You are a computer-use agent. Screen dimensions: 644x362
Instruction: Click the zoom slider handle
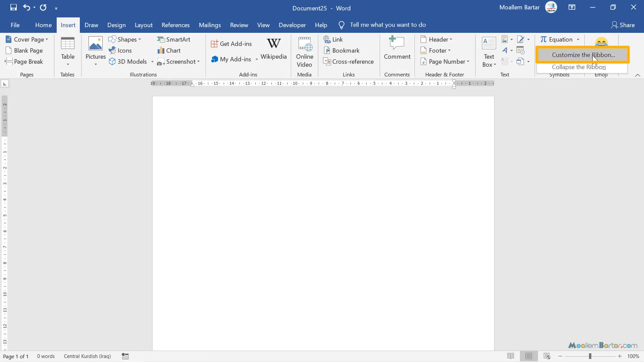[590, 356]
